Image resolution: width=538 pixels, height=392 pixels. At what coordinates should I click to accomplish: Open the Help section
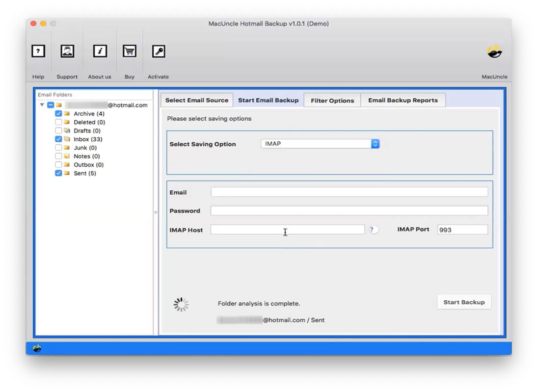tap(38, 51)
